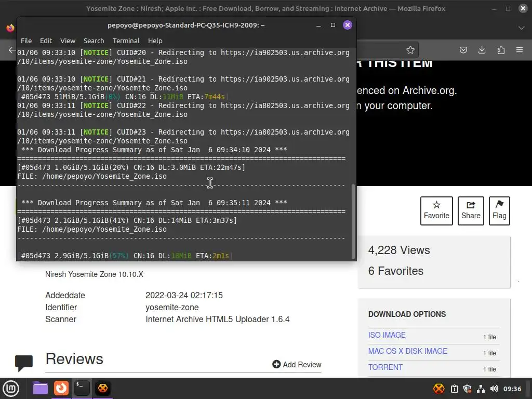The image size is (532, 399).
Task: Click Internet Archive HTML5 Uploader 1.6.4 text
Action: (x=218, y=320)
